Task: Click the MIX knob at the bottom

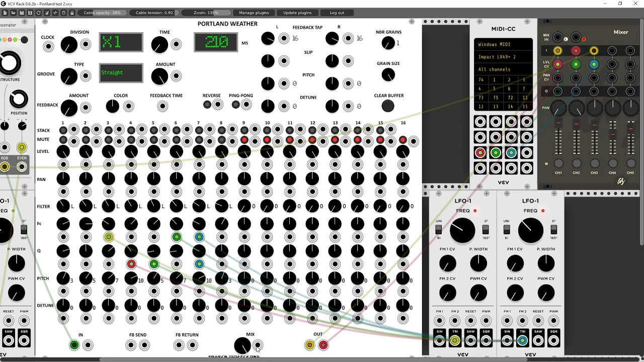Action: tap(243, 345)
